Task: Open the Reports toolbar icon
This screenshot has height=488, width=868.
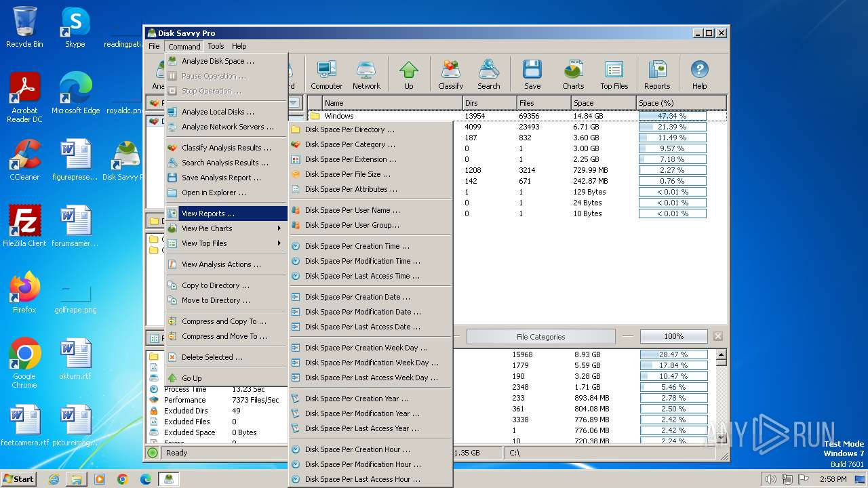Action: [657, 75]
